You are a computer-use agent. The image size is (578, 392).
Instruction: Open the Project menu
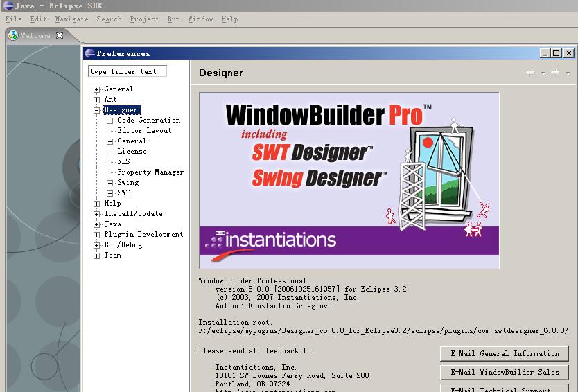(x=144, y=19)
